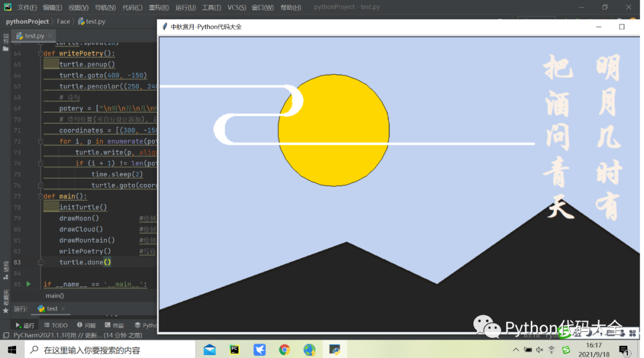Open the Mail app in taskbar
Viewport: 644px width, 358px height.
[209, 350]
